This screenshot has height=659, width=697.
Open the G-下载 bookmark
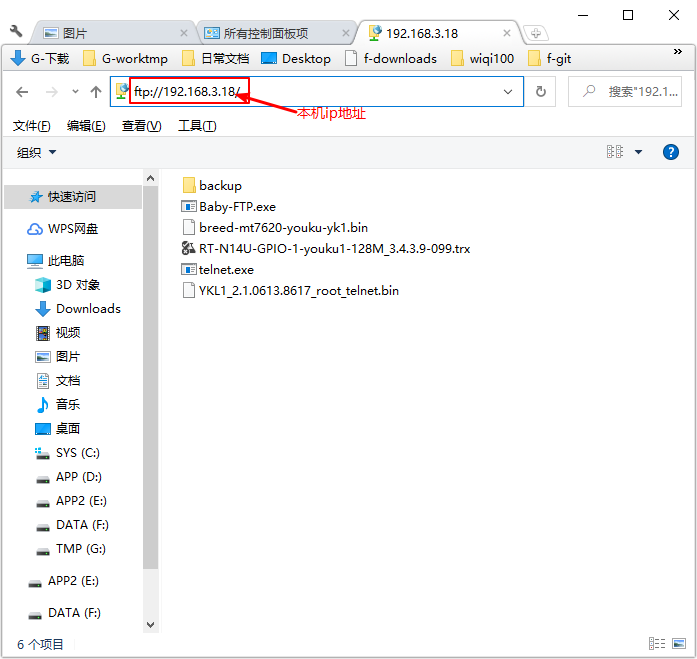coord(40,58)
